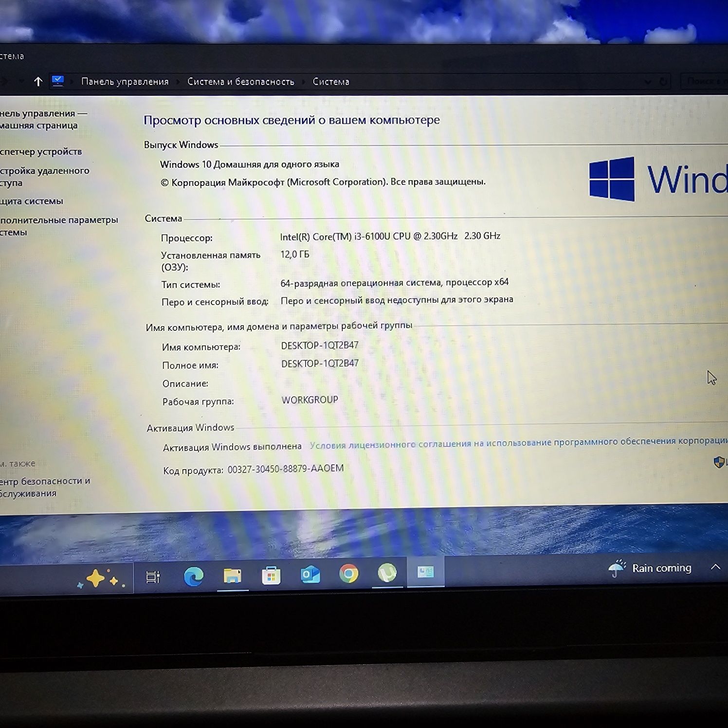Click the WORKGROUP value
Image resolution: width=728 pixels, height=728 pixels.
click(x=309, y=400)
